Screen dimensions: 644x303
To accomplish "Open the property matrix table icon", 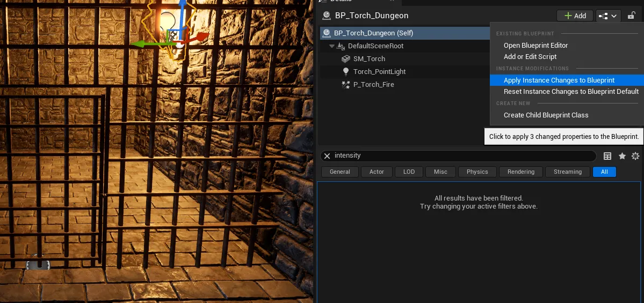I will [x=607, y=156].
